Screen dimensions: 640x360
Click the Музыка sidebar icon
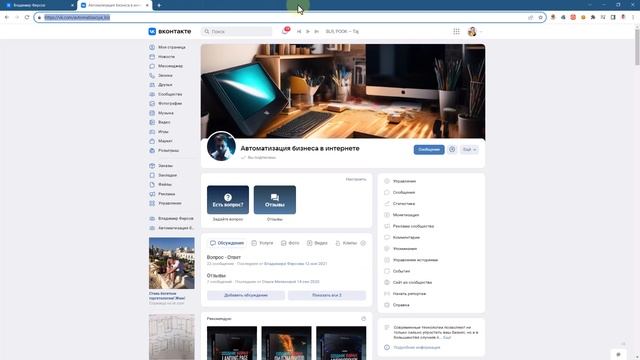tap(152, 113)
